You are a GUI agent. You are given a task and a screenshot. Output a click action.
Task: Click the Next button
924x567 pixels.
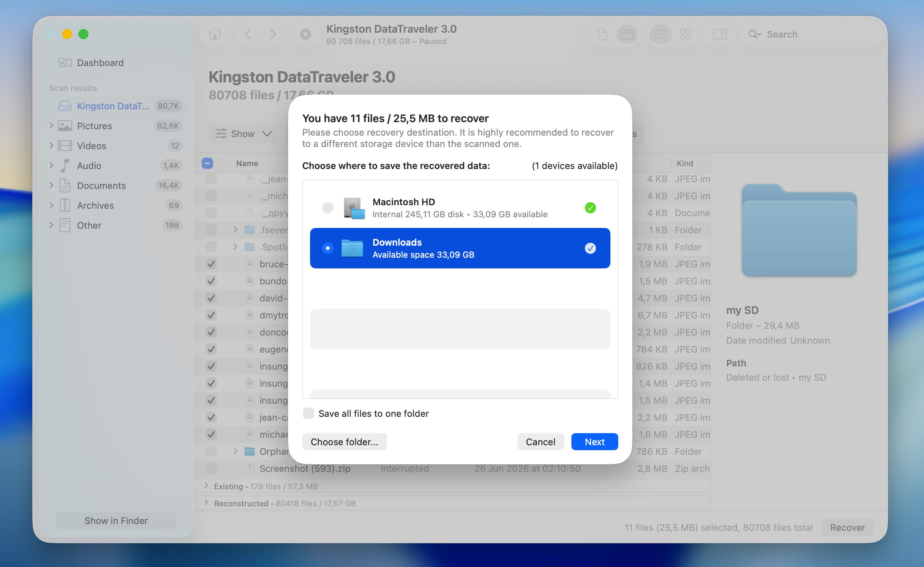point(594,442)
